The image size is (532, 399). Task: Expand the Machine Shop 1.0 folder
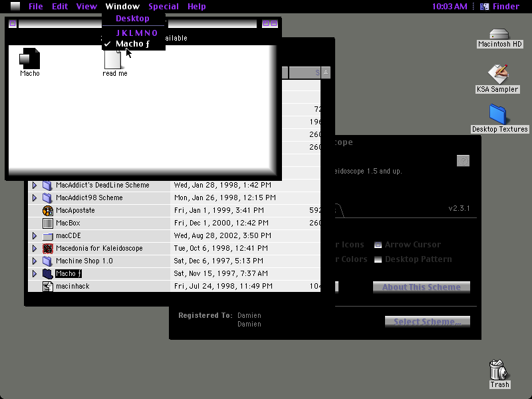(35, 261)
